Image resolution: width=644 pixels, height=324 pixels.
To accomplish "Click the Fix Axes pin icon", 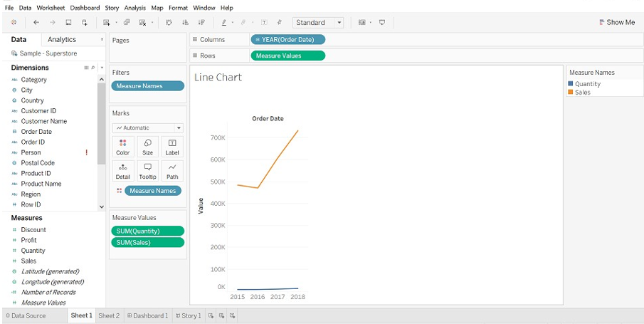I will coord(280,22).
